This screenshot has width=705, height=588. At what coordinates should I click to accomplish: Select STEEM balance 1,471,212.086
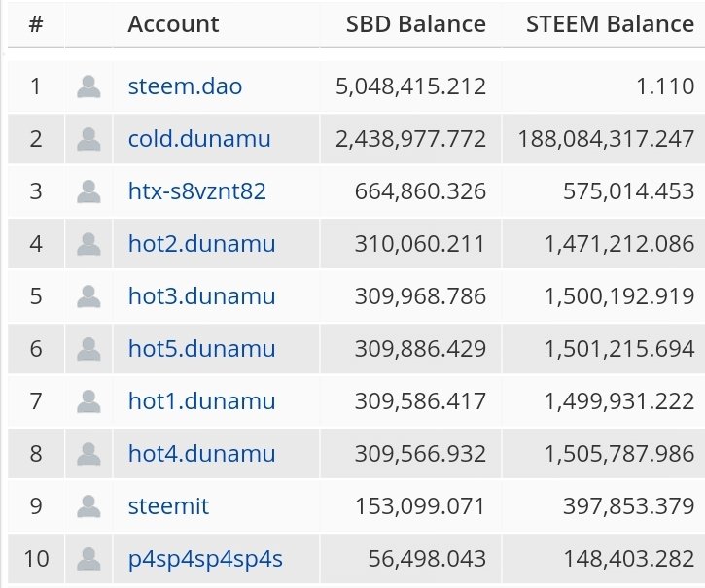pyautogui.click(x=619, y=244)
